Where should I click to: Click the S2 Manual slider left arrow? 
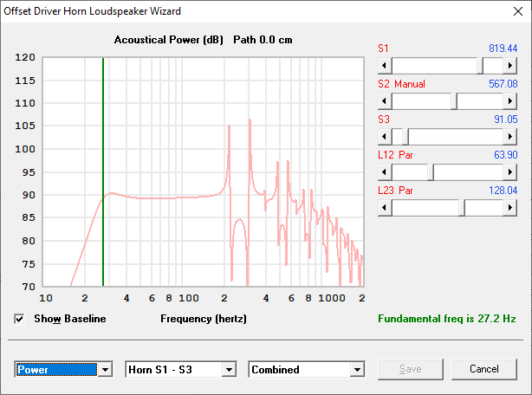point(385,101)
